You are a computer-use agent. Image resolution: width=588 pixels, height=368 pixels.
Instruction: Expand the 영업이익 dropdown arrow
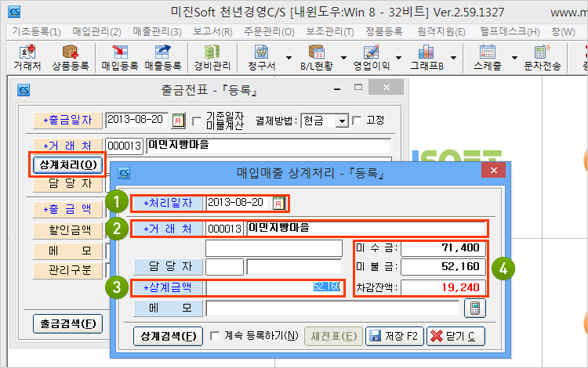(398, 58)
